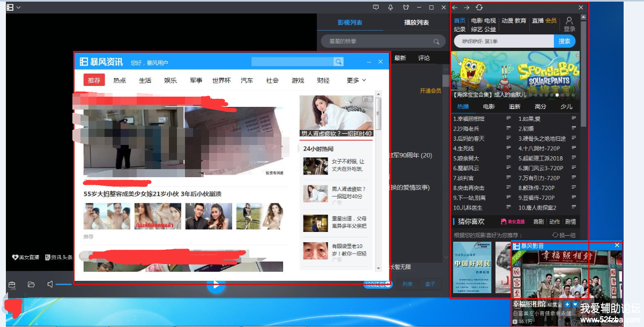This screenshot has width=644, height=327.
Task: Go back in the side browser panel
Action: pos(455,8)
